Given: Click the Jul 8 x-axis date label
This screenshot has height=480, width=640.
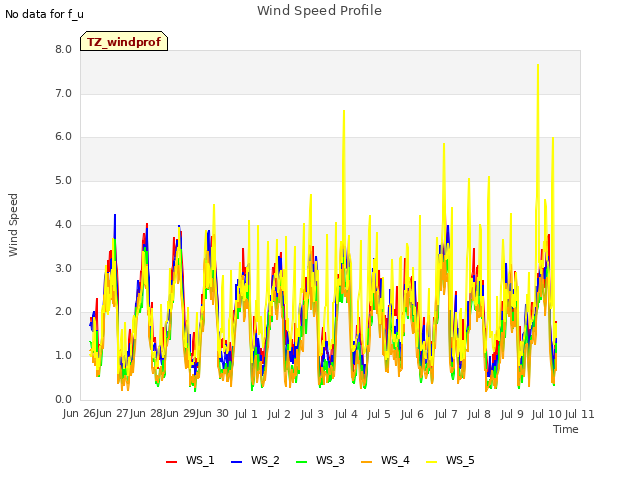Looking at the screenshot, I should click(479, 414).
